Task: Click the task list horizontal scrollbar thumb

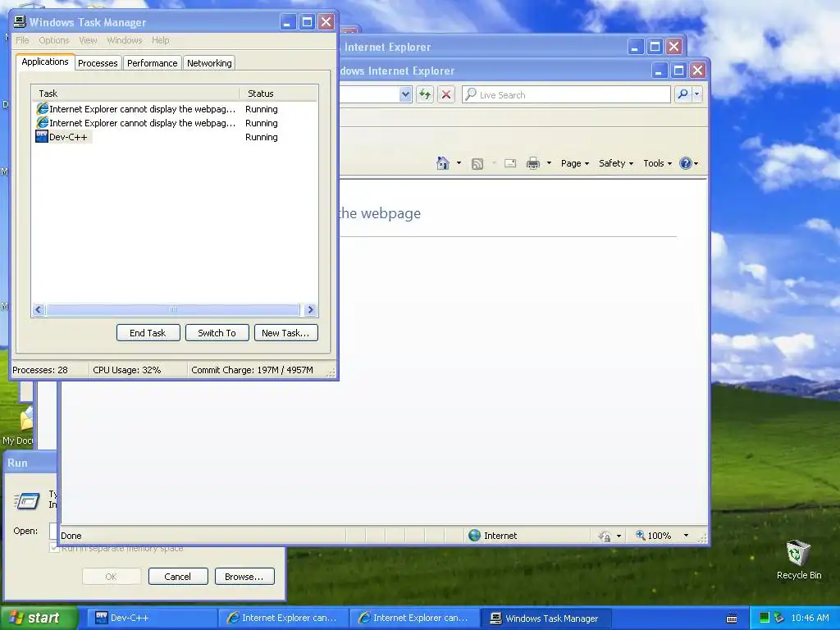Action: coord(172,309)
